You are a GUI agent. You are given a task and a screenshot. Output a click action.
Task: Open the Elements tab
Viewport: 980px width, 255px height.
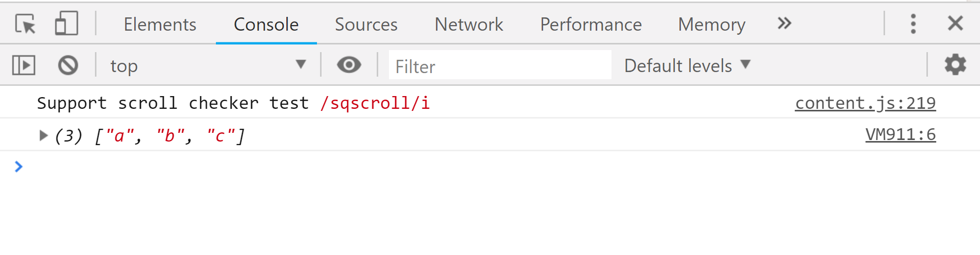[x=160, y=25]
